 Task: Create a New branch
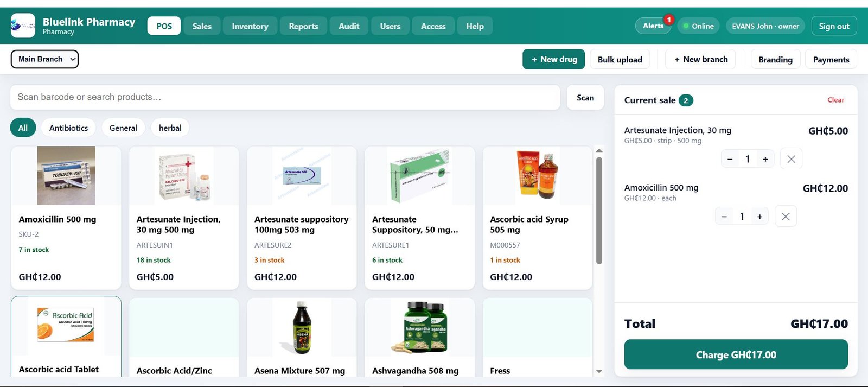point(700,59)
